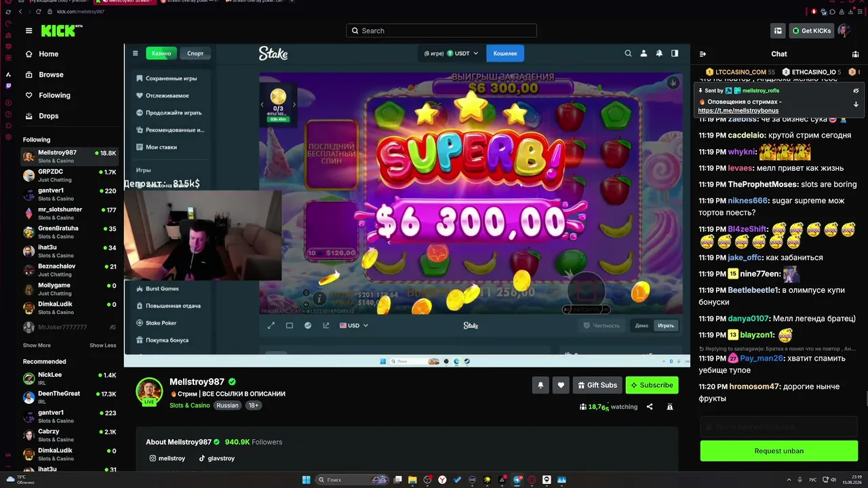This screenshot has height=488, width=868.
Task: Open Продолжайте играть in Stake sidebar
Action: tap(169, 113)
